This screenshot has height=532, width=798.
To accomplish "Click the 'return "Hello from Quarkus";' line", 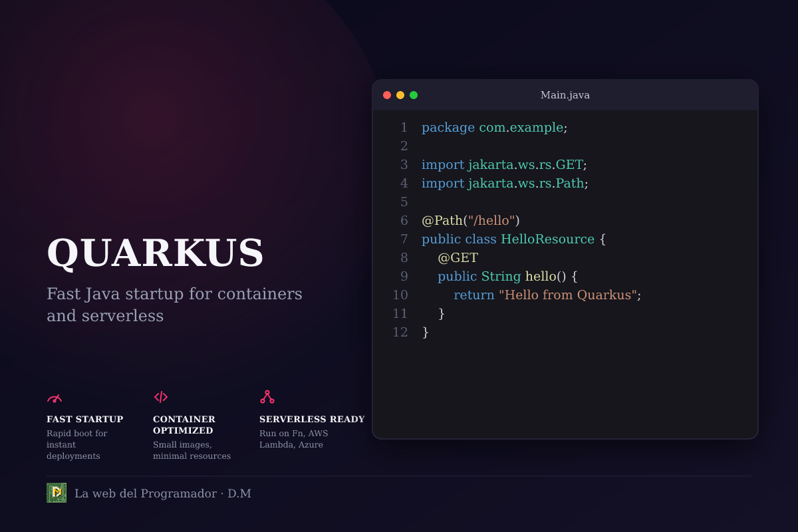I will [547, 295].
